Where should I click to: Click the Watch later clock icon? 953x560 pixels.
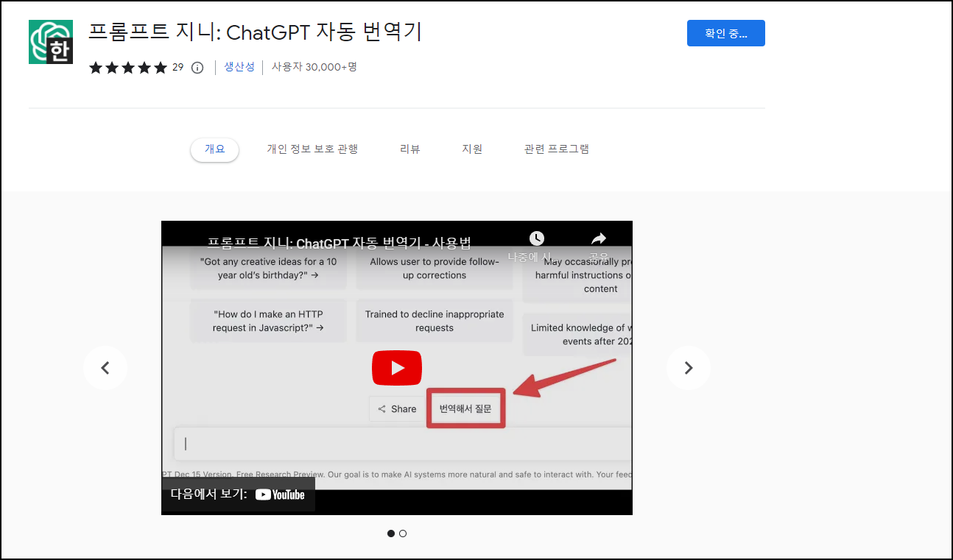pos(537,238)
